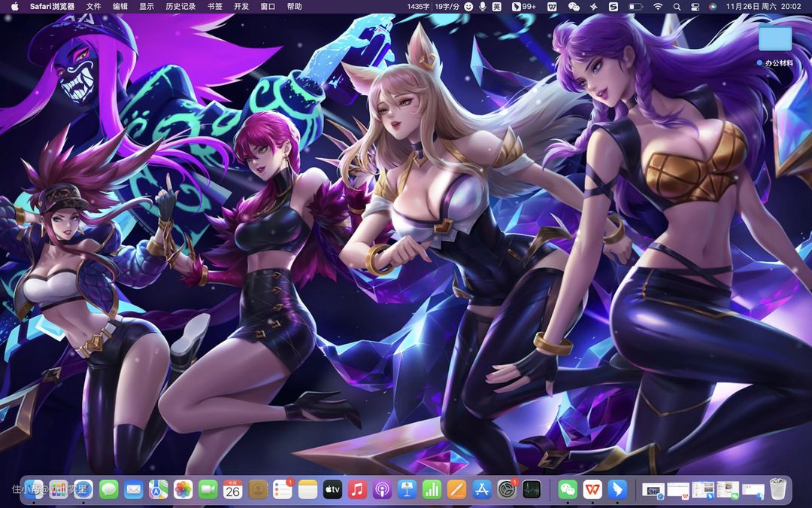Image resolution: width=812 pixels, height=508 pixels.
Task: Open the Photos app in Dock
Action: pyautogui.click(x=183, y=489)
